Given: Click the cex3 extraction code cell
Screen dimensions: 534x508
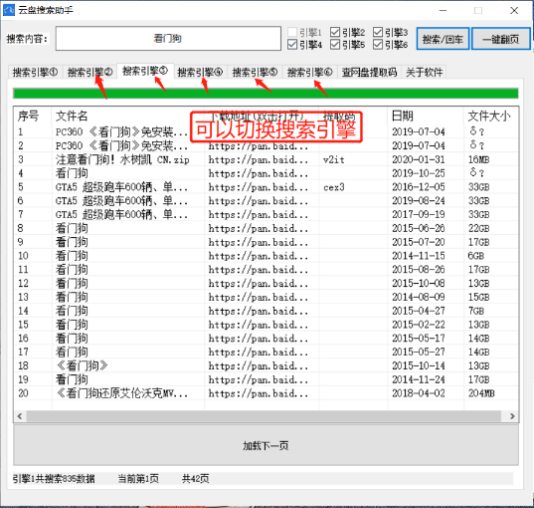Looking at the screenshot, I should (334, 187).
